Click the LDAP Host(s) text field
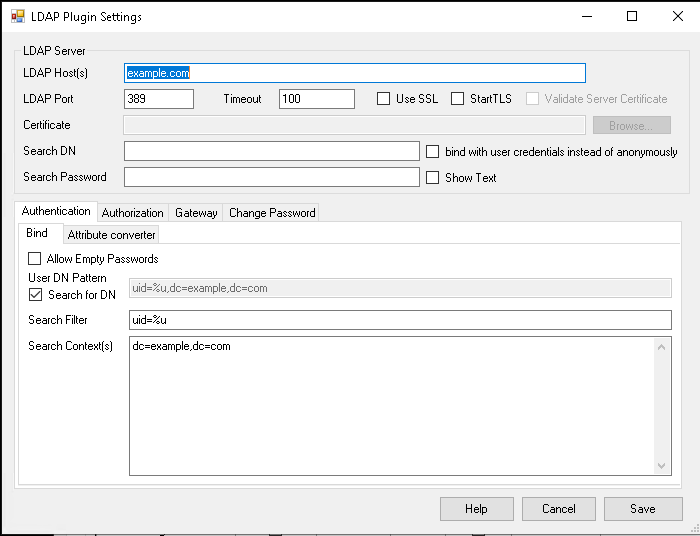The height and width of the screenshot is (536, 700). [354, 73]
